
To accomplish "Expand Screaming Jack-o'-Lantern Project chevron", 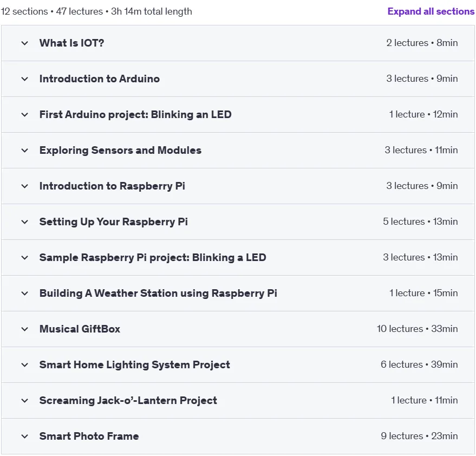I will pos(25,401).
